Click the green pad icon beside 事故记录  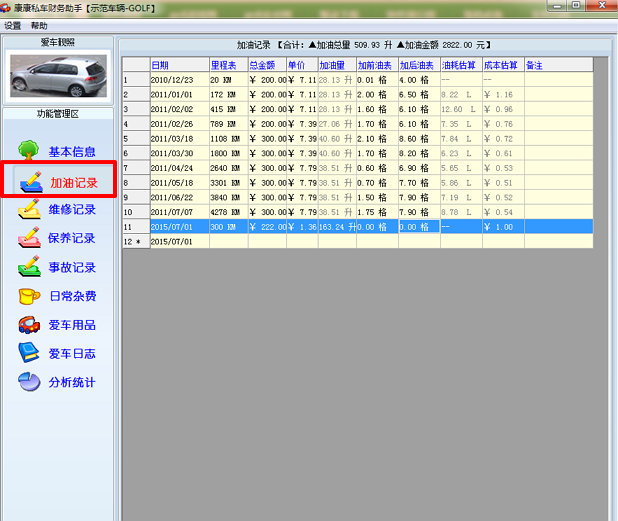[30, 266]
